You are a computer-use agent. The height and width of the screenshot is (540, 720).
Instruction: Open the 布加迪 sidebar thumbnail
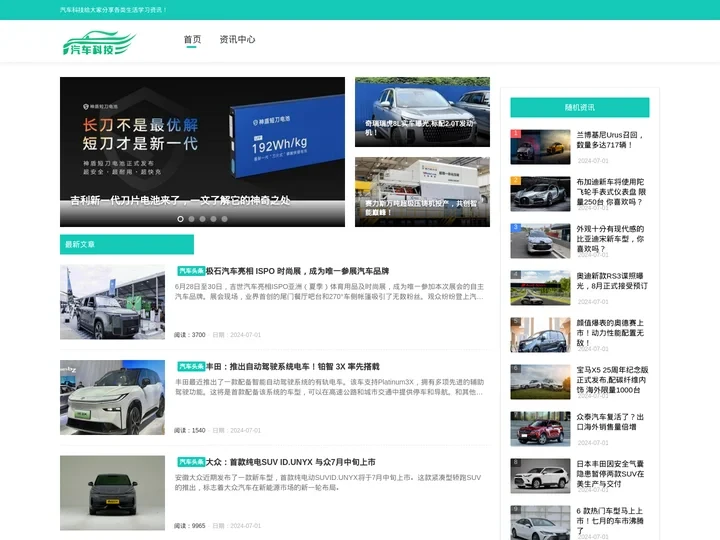540,194
